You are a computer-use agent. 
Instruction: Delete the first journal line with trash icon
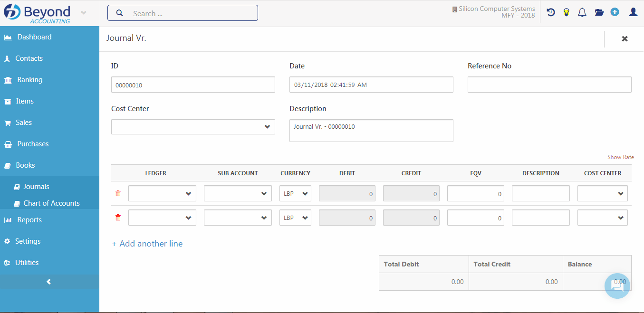(x=118, y=193)
